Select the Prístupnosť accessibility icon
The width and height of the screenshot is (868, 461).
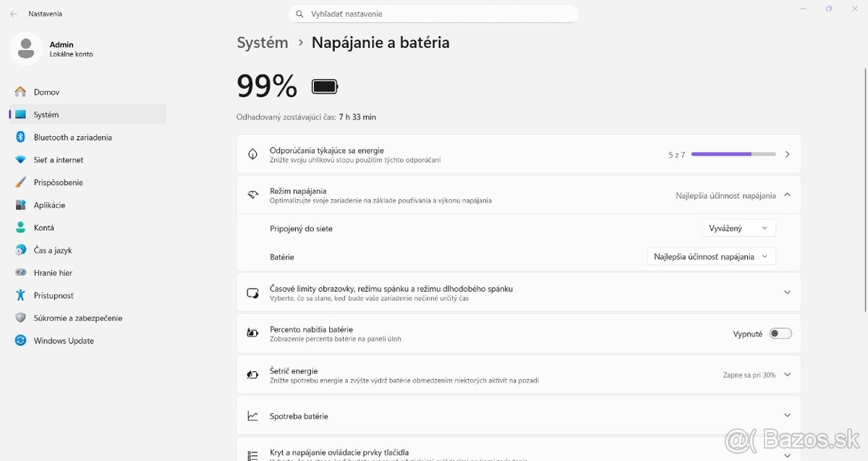[20, 295]
